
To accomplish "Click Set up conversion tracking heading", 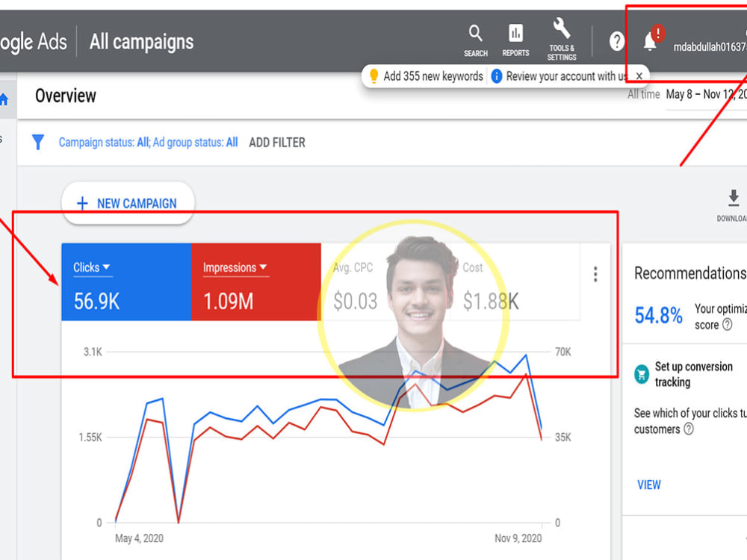I will click(x=694, y=374).
